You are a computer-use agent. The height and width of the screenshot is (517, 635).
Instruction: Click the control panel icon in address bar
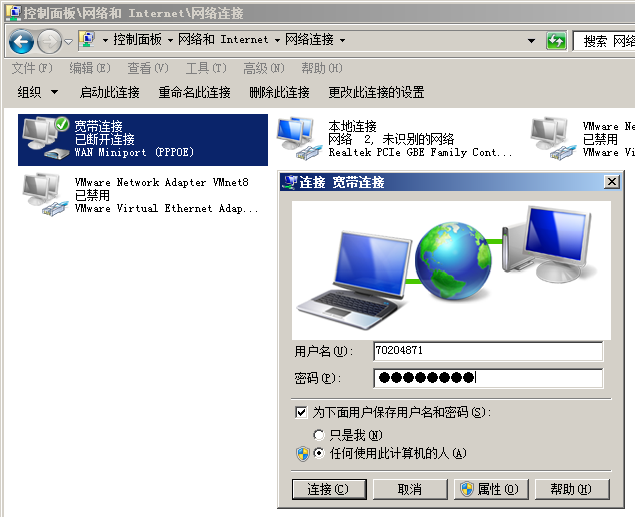tap(87, 40)
